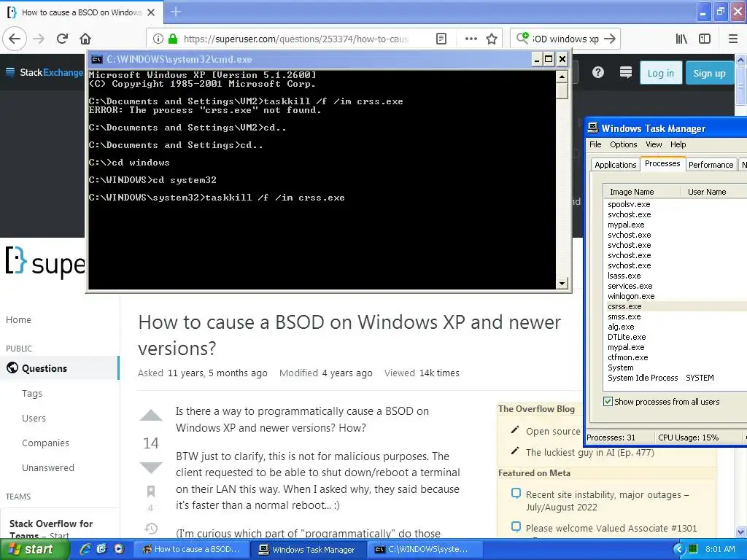Viewport: 747px width, 560px height.
Task: Open the Library icon in browser toolbar
Action: point(681,39)
